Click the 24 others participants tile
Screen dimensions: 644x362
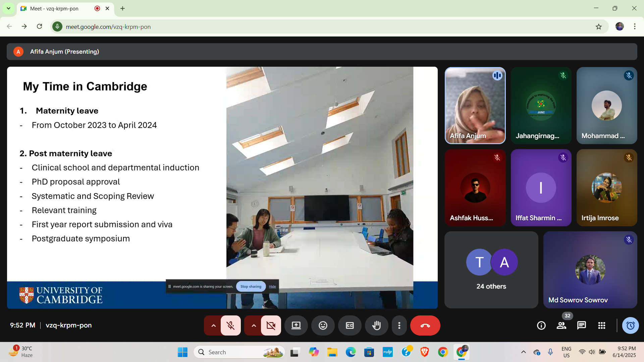click(x=491, y=270)
